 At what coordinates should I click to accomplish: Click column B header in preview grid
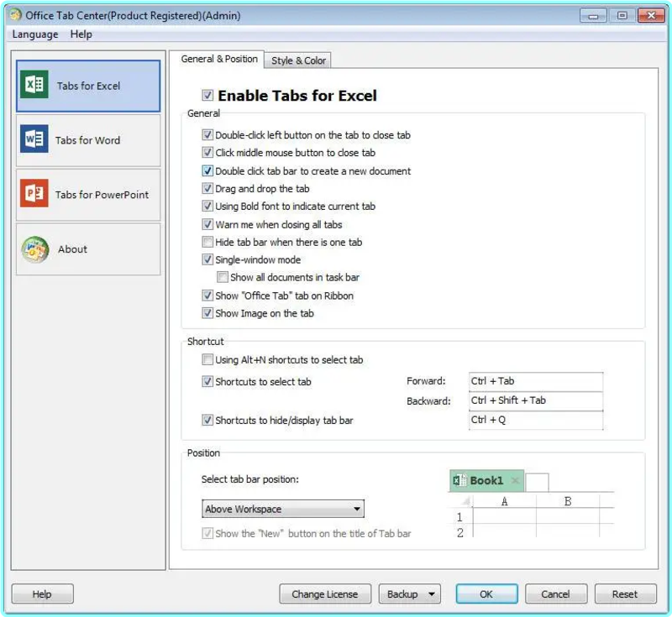568,501
